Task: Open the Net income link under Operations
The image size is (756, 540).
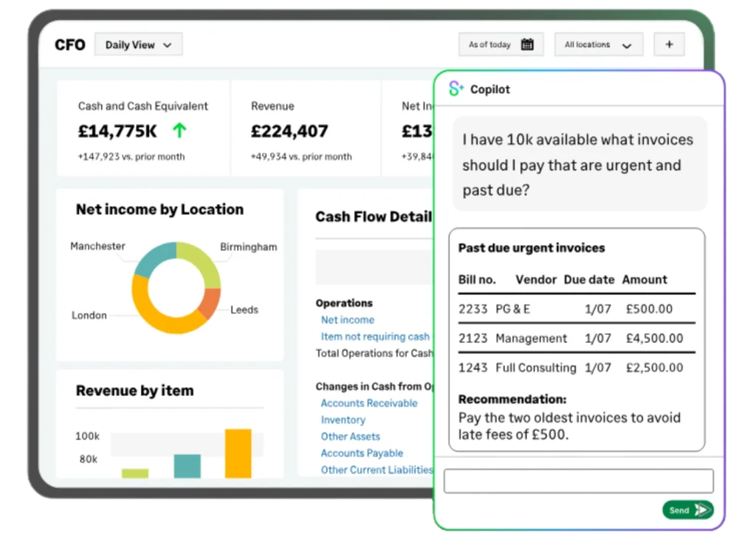Action: [348, 320]
